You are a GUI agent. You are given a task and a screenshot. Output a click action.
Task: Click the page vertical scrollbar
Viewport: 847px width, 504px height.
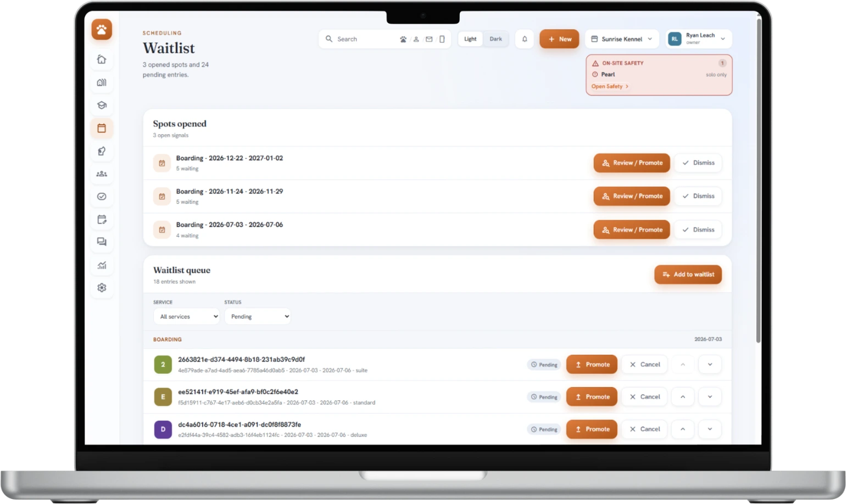coord(759,181)
